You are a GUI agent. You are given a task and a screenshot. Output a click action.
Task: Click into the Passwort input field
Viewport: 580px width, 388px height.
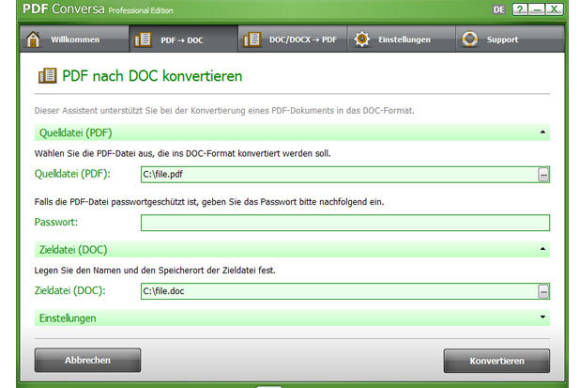345,223
